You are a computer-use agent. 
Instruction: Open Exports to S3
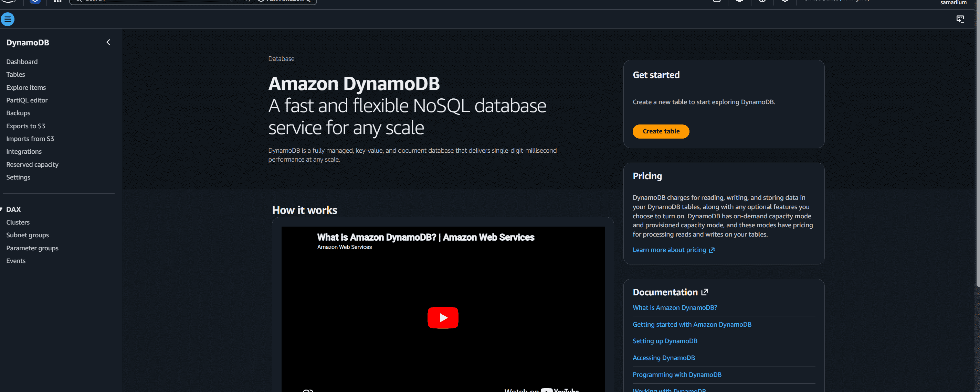click(25, 126)
